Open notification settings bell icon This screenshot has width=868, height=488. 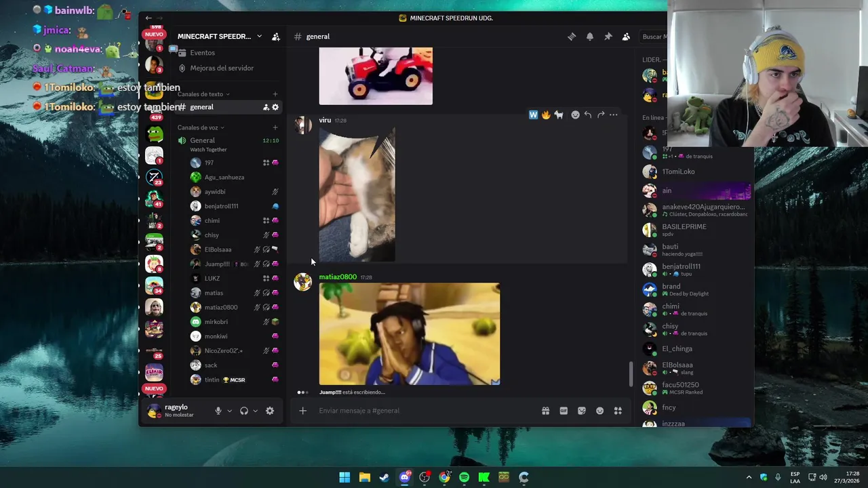(x=590, y=37)
